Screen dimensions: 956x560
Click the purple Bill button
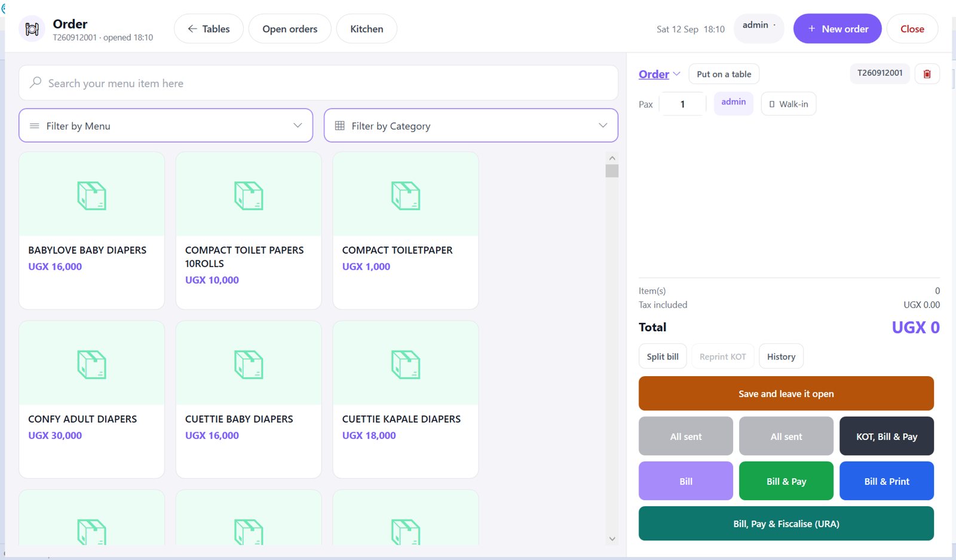[686, 481]
